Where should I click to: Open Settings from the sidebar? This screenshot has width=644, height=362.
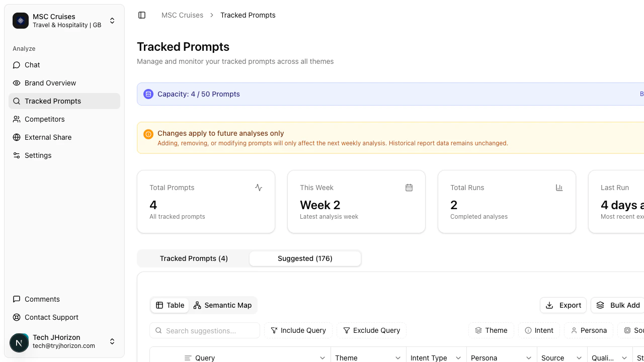(x=18, y=155)
